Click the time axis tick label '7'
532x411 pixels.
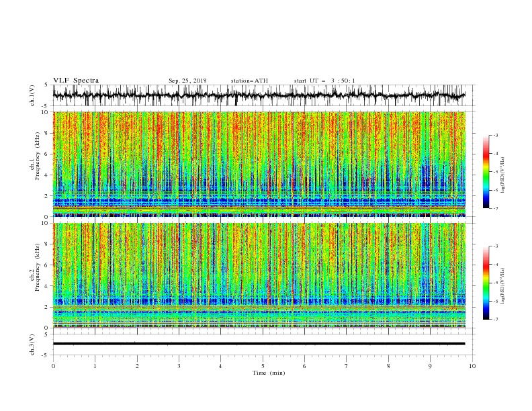[347, 366]
